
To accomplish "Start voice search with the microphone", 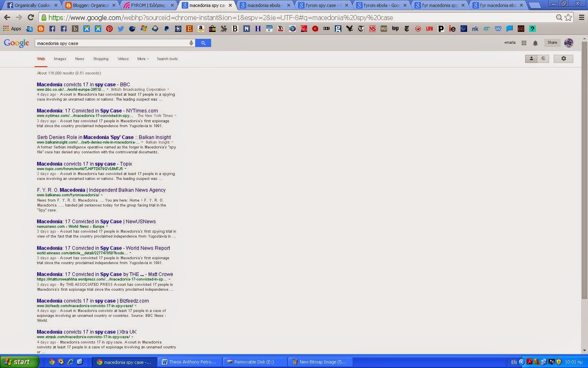I will (191, 43).
